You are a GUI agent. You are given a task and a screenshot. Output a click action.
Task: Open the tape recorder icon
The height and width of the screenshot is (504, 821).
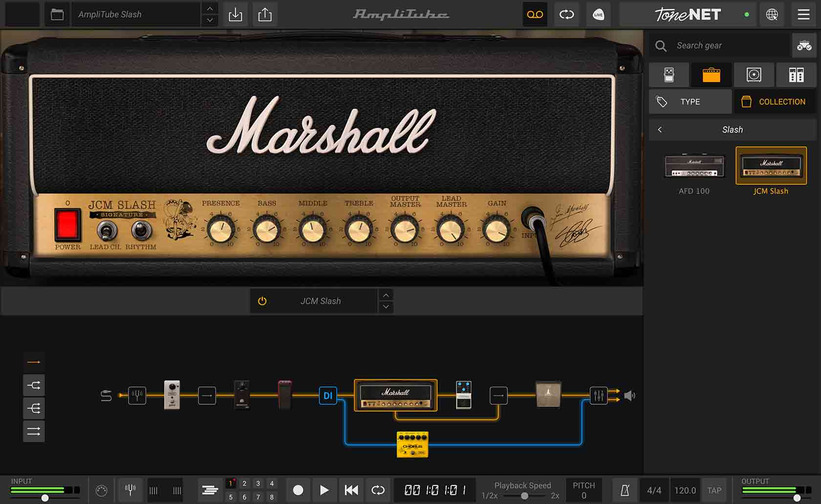click(535, 14)
